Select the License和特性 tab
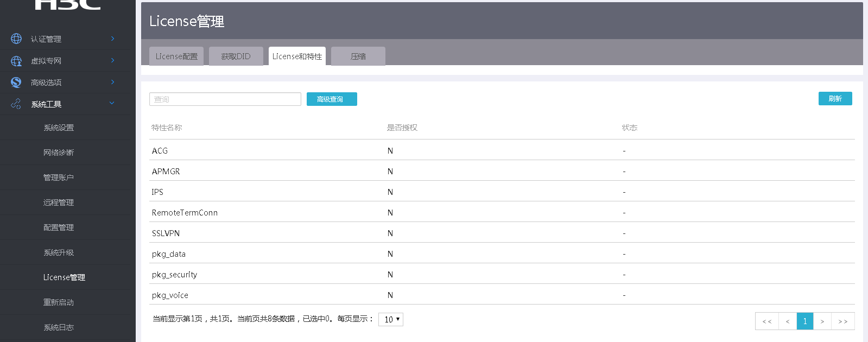 coord(297,56)
